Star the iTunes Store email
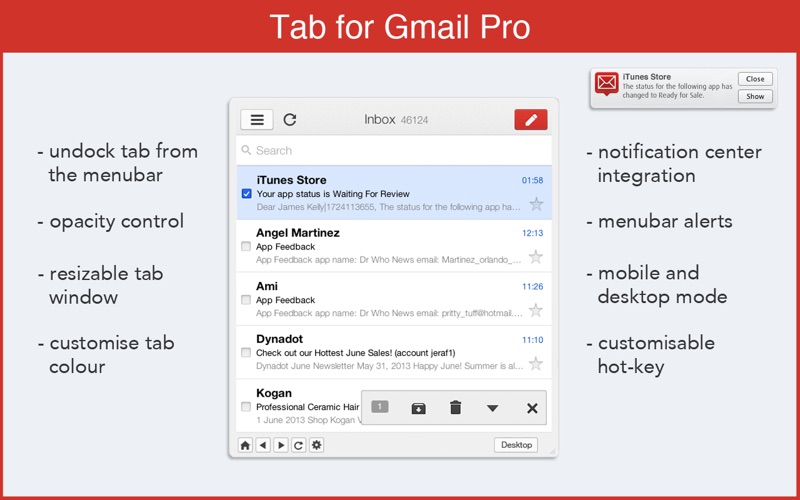Image resolution: width=800 pixels, height=500 pixels. pos(536,204)
